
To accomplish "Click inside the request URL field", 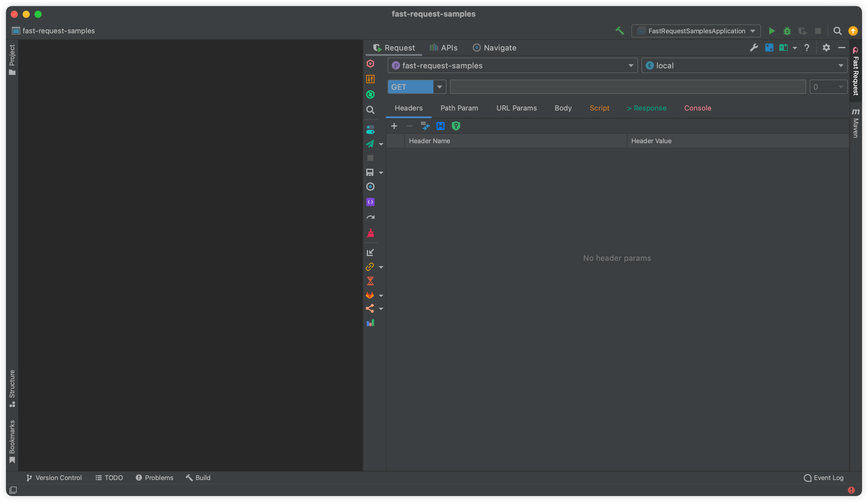I will (627, 87).
